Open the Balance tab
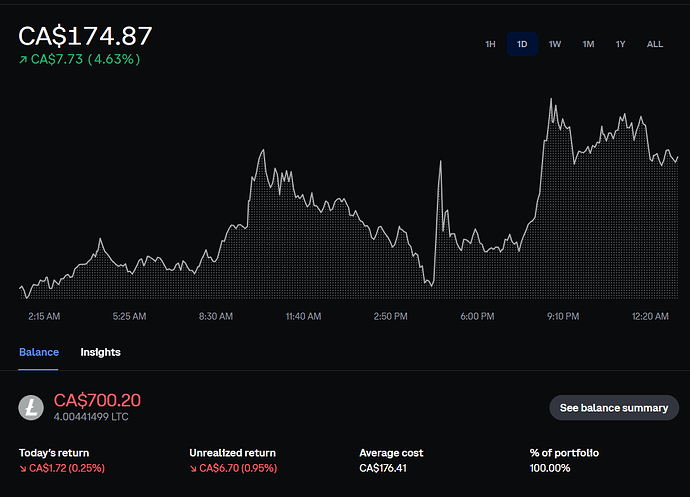 pyautogui.click(x=39, y=352)
